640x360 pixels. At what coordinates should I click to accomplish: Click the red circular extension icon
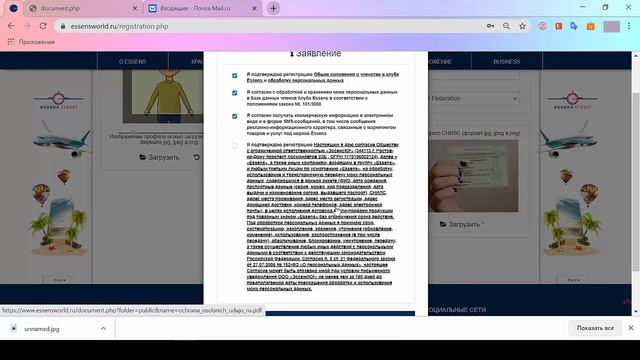coord(542,26)
